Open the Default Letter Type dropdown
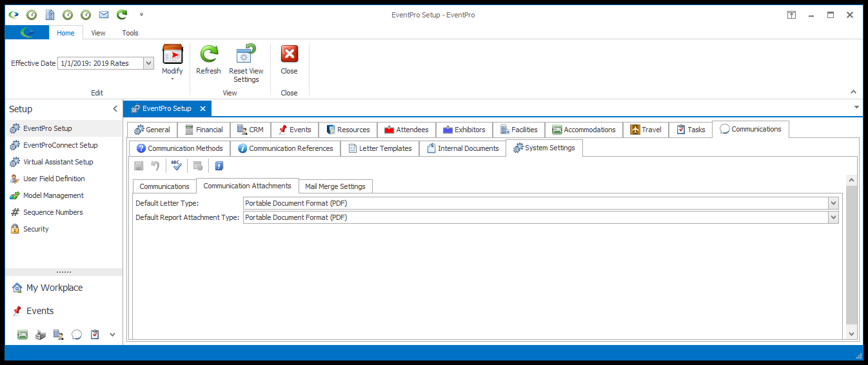 833,203
